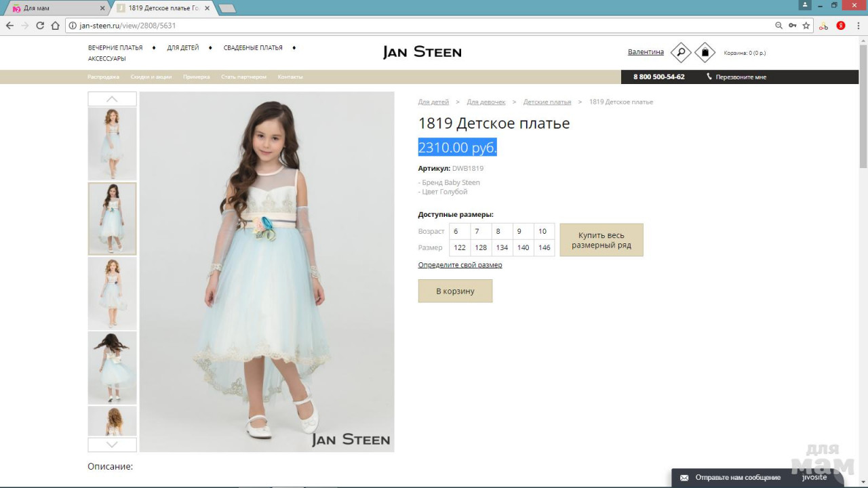868x488 pixels.
Task: Click the address bar URL field
Action: (407, 26)
